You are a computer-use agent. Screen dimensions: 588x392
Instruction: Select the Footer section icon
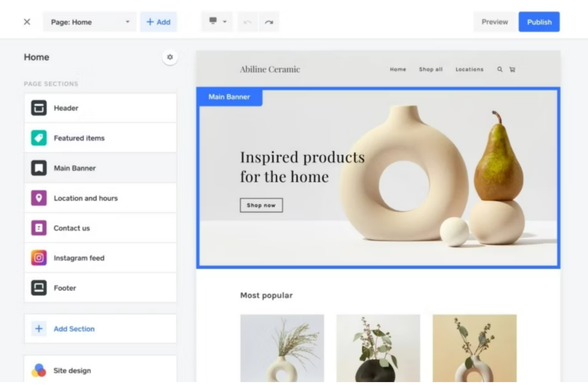pyautogui.click(x=39, y=288)
